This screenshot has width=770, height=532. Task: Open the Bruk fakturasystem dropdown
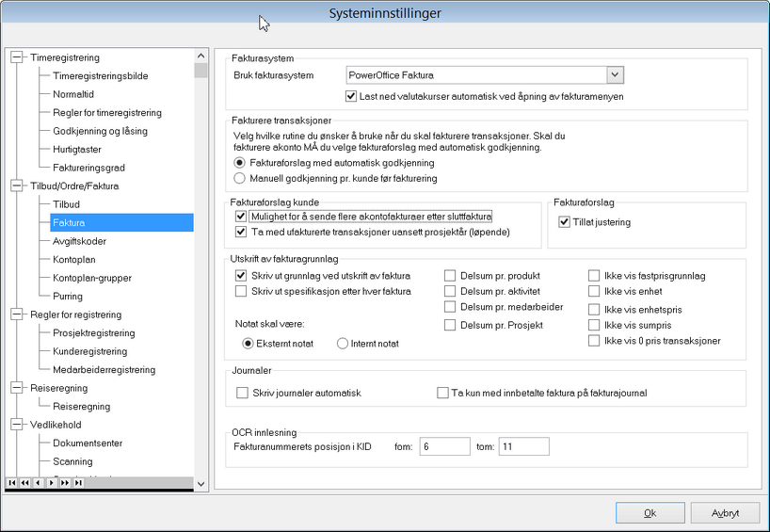(615, 75)
